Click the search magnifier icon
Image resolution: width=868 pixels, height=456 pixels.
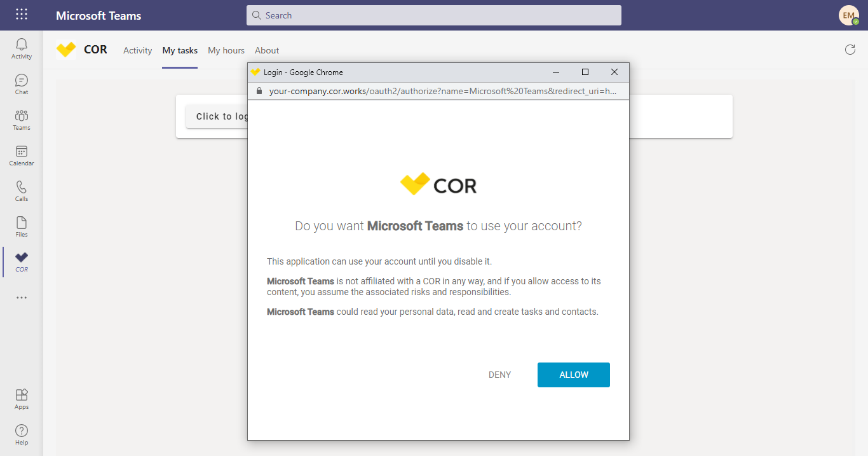pos(257,15)
